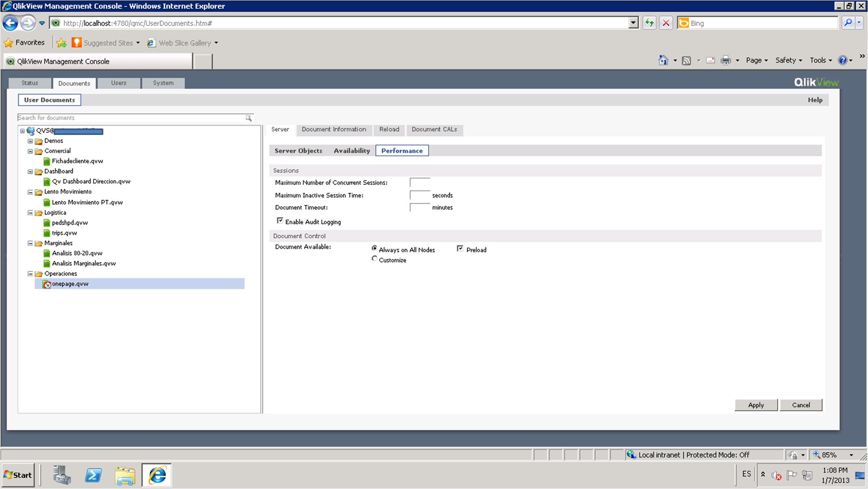The image size is (868, 489).
Task: Open the Reload tab
Action: [389, 129]
